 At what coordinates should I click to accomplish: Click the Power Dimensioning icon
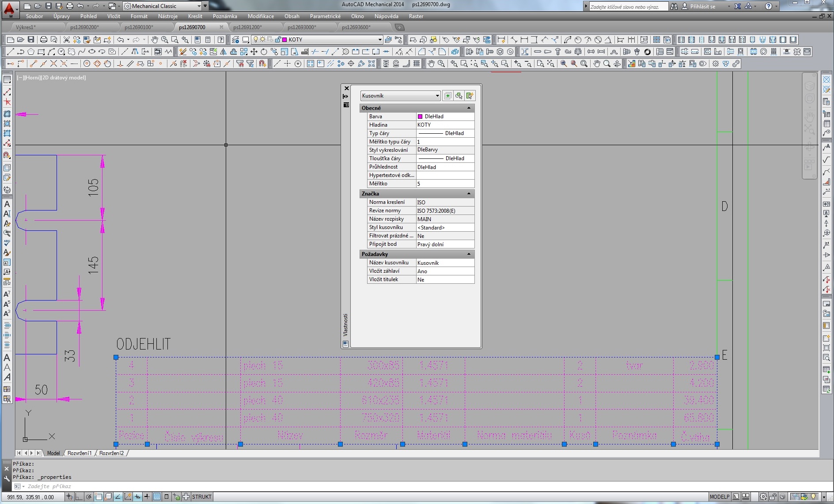click(x=501, y=40)
